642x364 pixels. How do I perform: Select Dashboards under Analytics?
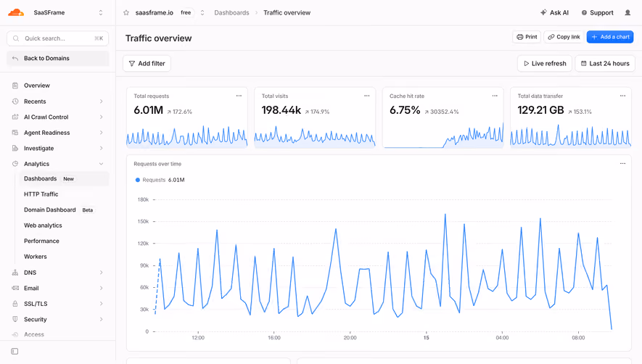tap(65, 178)
